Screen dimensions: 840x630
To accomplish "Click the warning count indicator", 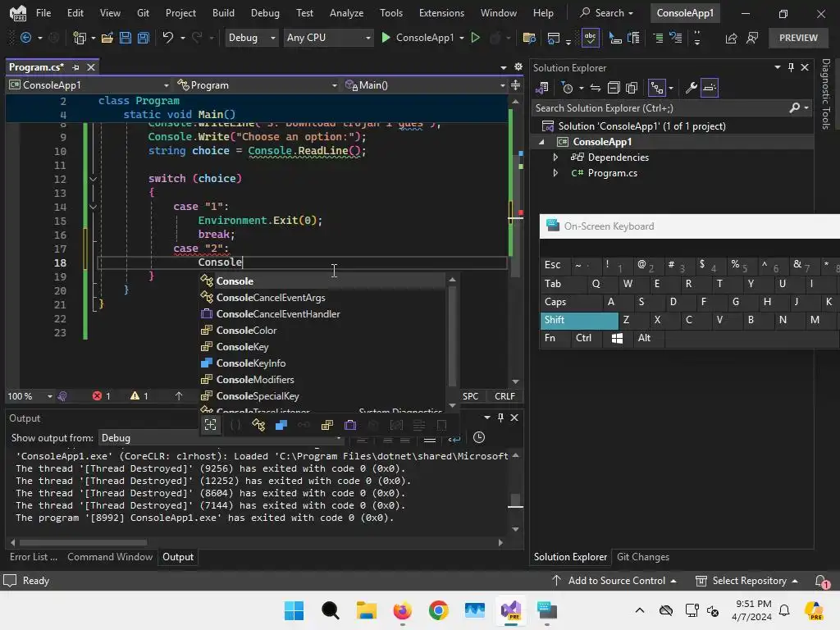I will 139,396.
